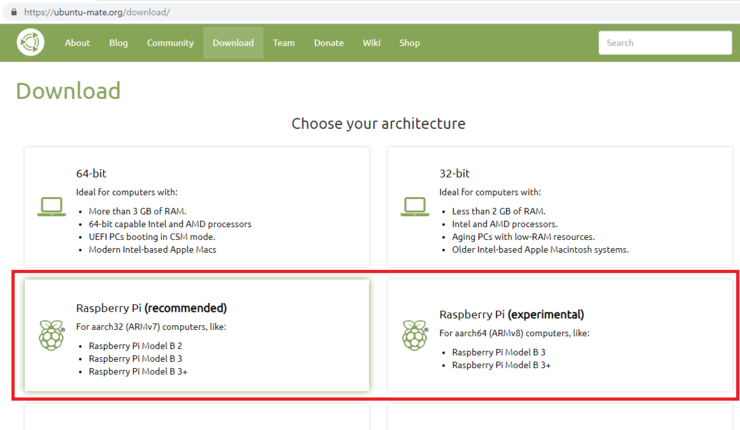Click 'UEFI PCs booting in CSM mode.'

tap(152, 237)
